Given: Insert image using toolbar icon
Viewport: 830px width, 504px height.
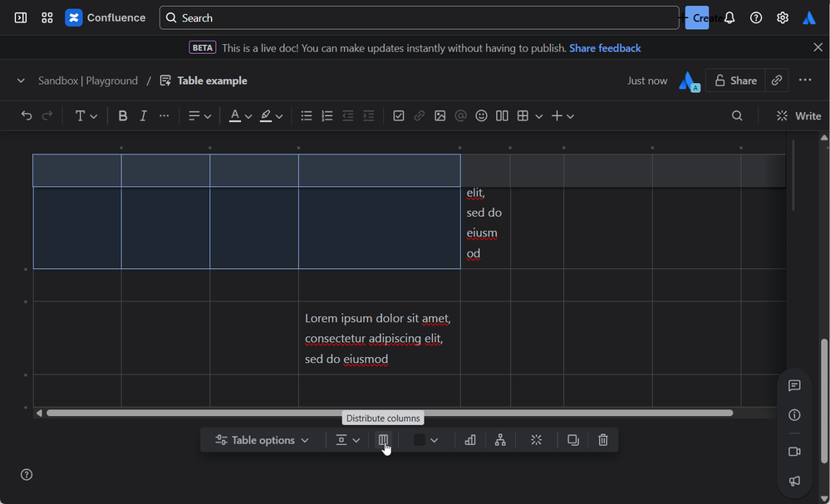Looking at the screenshot, I should (440, 116).
